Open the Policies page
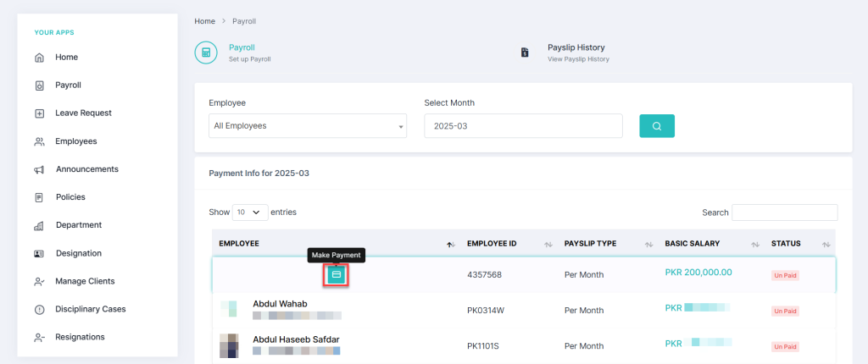This screenshot has height=364, width=868. pos(70,197)
